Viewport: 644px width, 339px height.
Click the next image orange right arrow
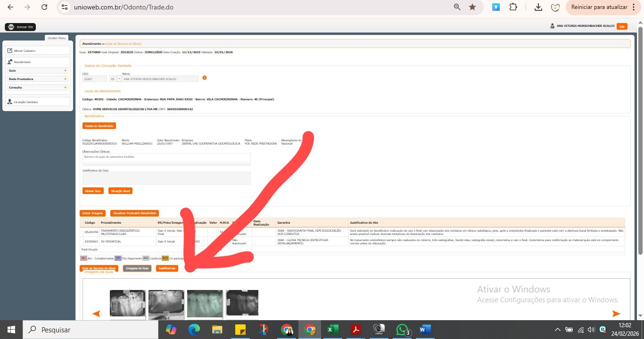click(616, 314)
